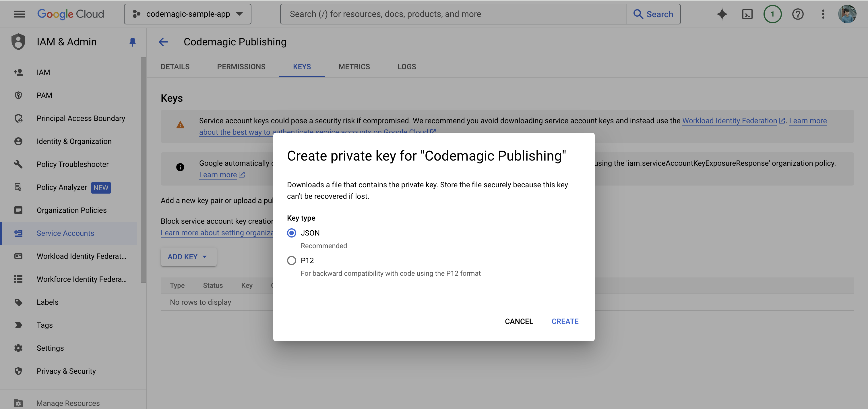Click the Labels tag icon

point(18,302)
